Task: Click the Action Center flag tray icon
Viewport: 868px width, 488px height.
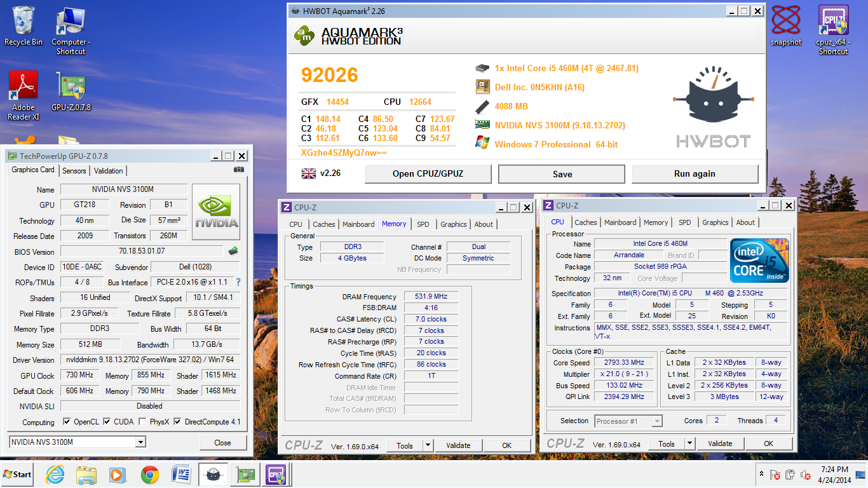Action: (x=775, y=474)
